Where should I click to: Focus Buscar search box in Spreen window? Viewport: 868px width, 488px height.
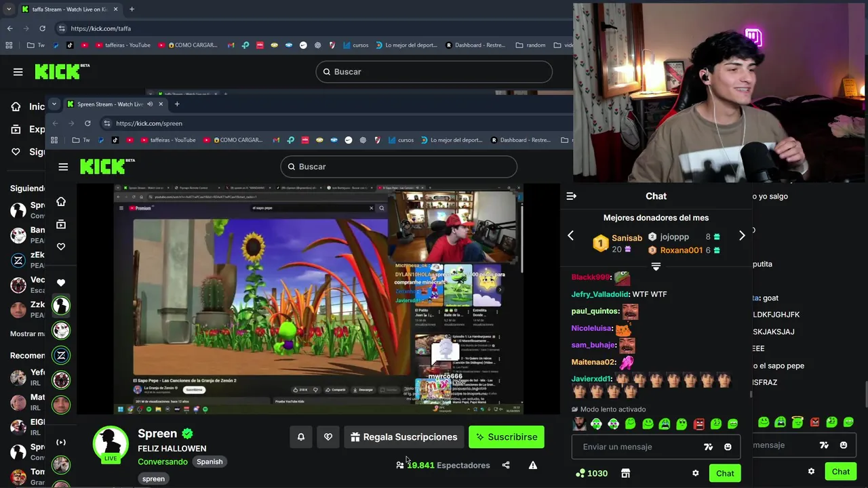click(x=399, y=167)
